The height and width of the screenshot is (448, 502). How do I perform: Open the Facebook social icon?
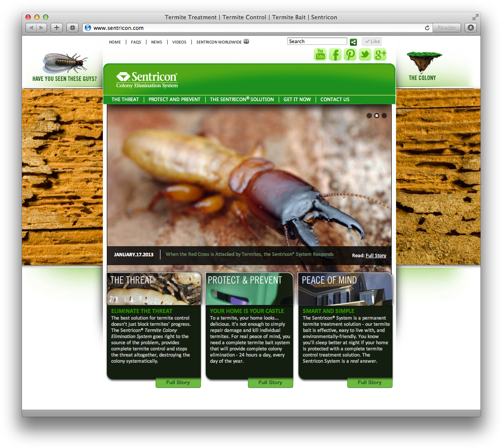pos(335,54)
